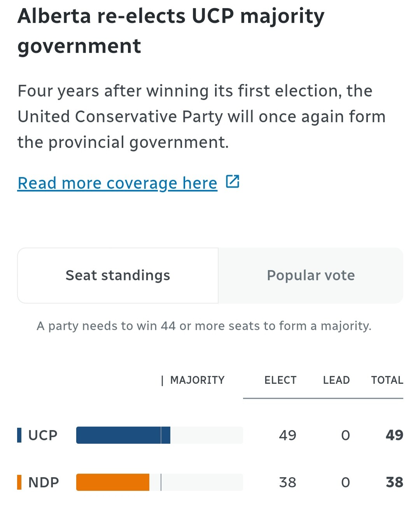Click the UCP party label
Screen dimensions: 420x508
pos(43,435)
